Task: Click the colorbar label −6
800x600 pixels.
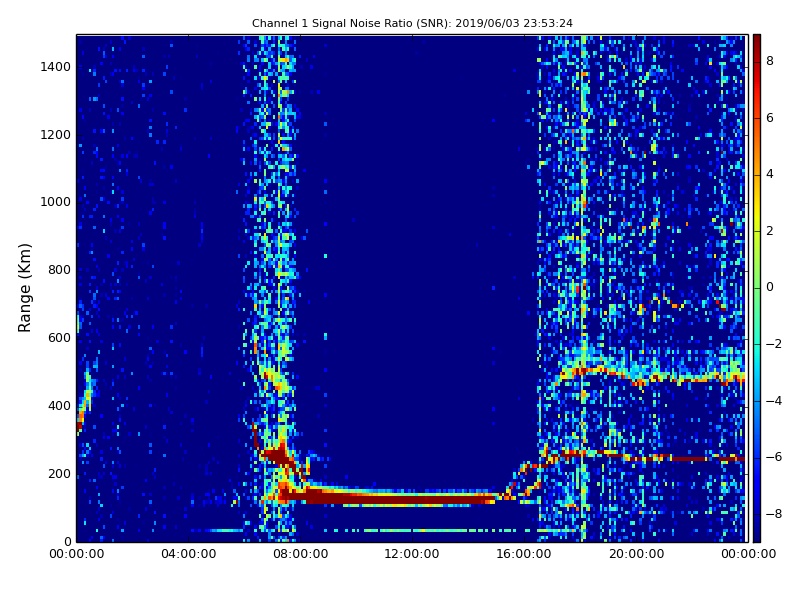Action: [x=773, y=457]
